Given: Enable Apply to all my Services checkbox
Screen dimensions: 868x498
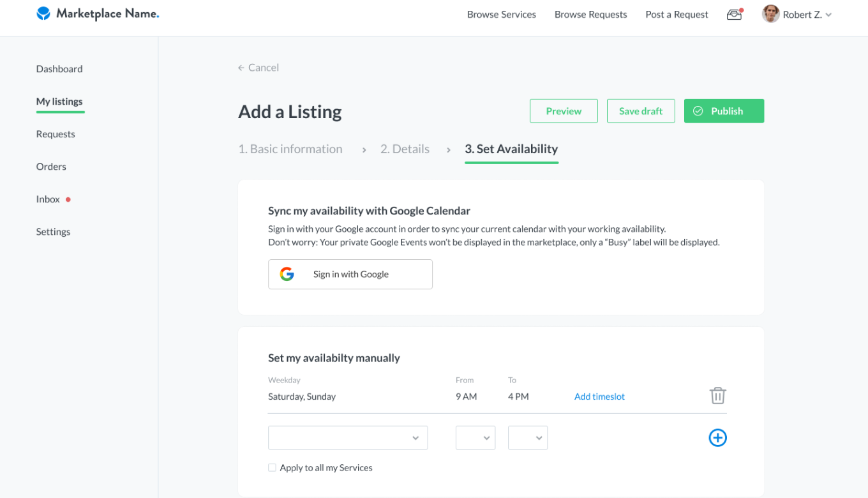Looking at the screenshot, I should [x=273, y=467].
